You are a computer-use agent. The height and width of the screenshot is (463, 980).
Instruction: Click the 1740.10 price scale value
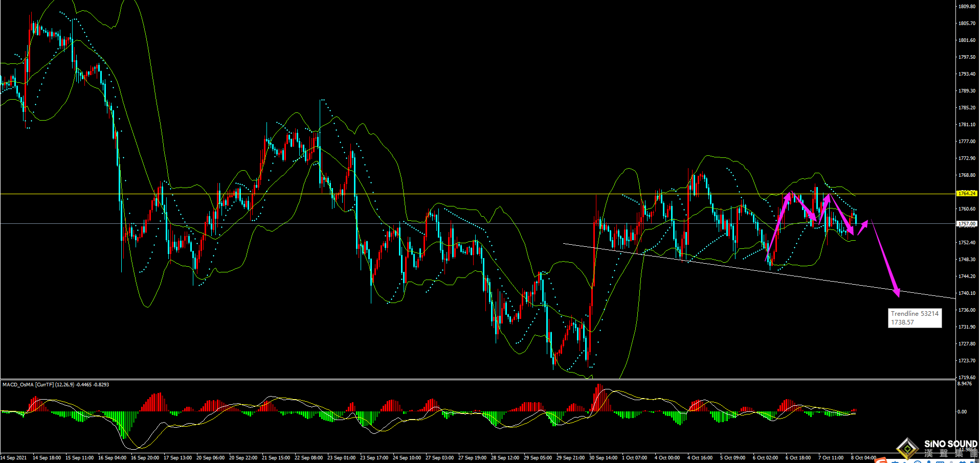coord(966,293)
